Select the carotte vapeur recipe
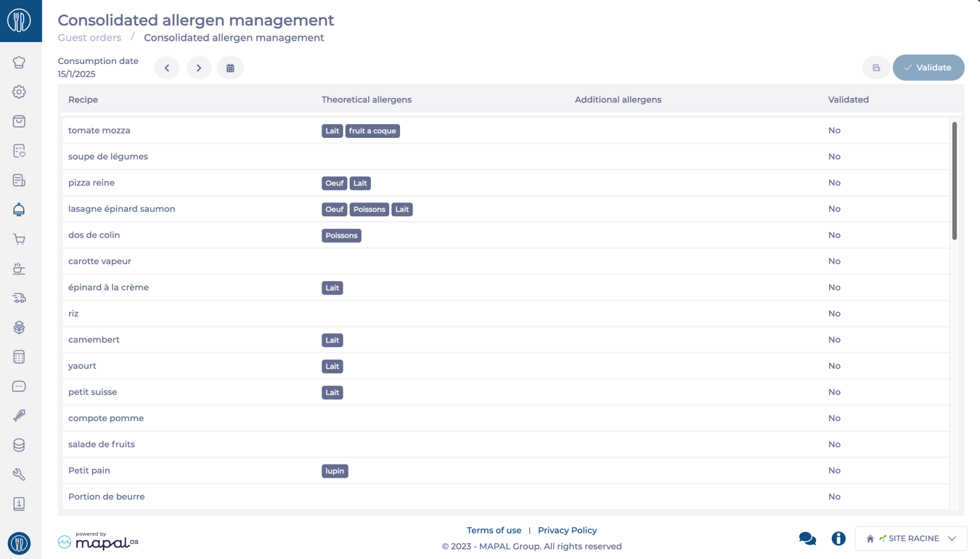The width and height of the screenshot is (980, 559). [506, 261]
